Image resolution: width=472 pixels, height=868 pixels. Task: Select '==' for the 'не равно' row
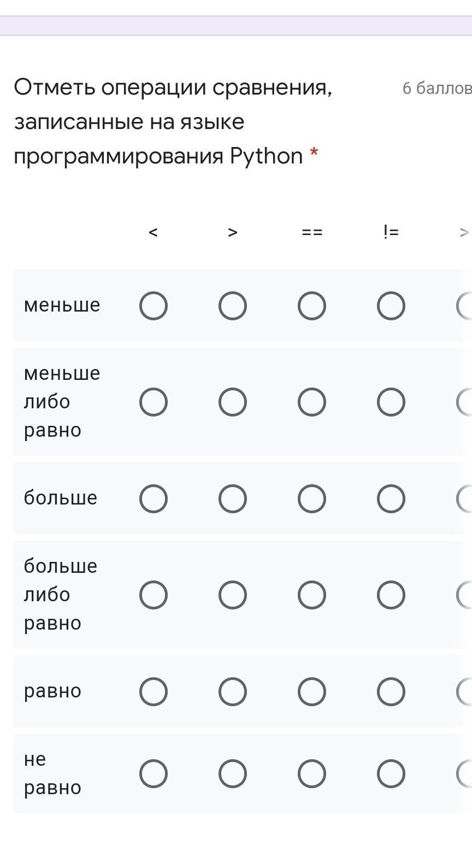tap(312, 773)
